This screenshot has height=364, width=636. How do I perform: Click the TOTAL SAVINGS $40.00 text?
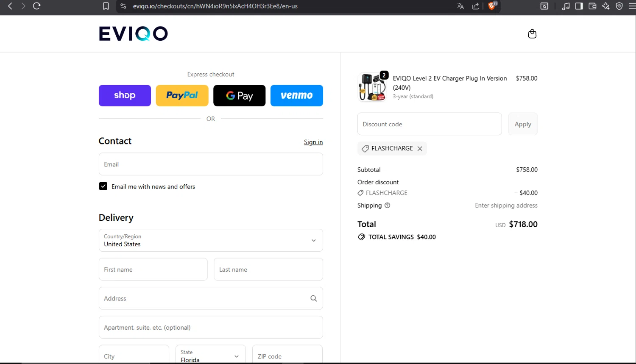pos(402,237)
